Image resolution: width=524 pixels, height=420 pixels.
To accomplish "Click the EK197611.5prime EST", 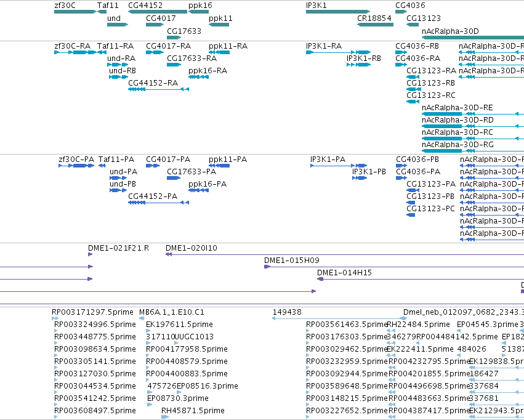I will (148, 331).
